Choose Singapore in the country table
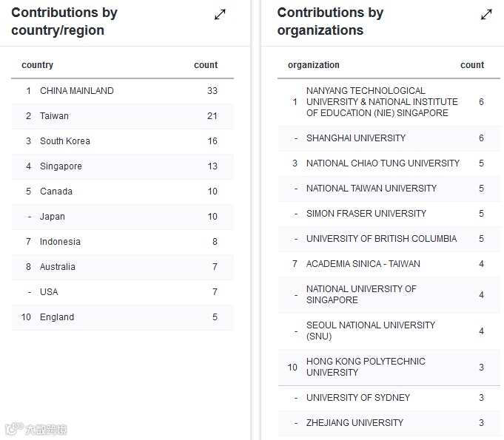The width and height of the screenshot is (504, 440). click(x=61, y=166)
